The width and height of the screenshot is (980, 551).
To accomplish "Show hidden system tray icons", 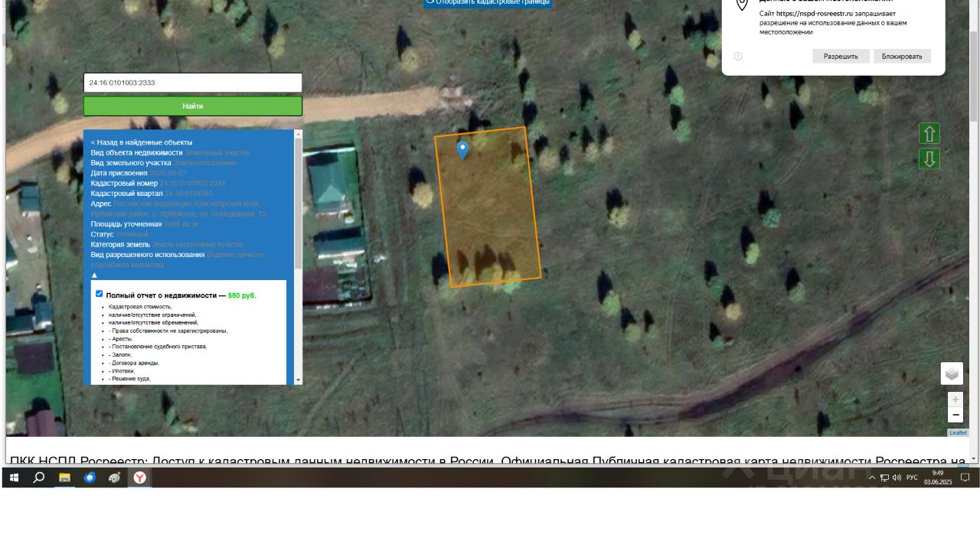I will [x=871, y=478].
